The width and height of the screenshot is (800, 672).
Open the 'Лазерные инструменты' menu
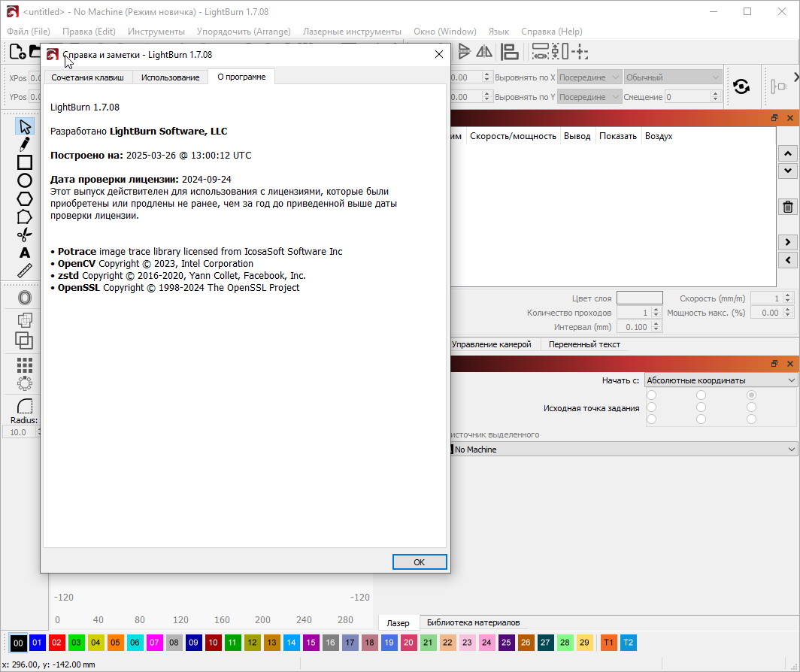pos(352,32)
